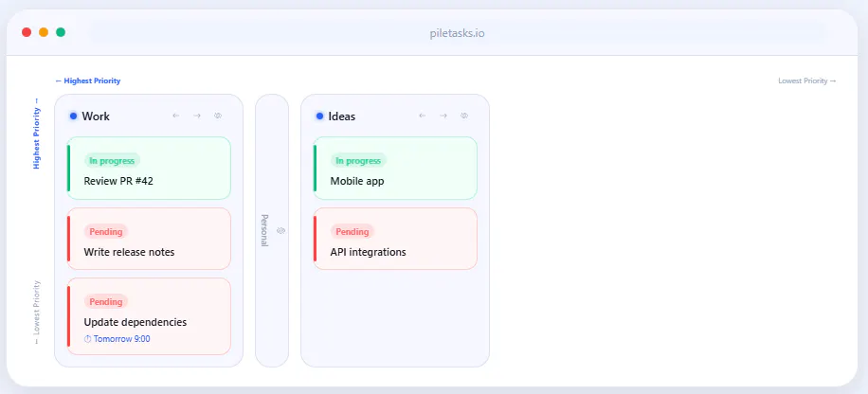Move the Work pile right with the arrow
This screenshot has height=394, width=868.
(x=196, y=116)
